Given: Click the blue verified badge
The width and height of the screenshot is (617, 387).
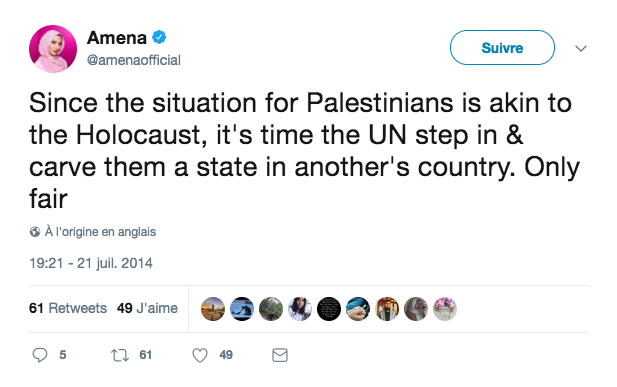Looking at the screenshot, I should tap(159, 37).
